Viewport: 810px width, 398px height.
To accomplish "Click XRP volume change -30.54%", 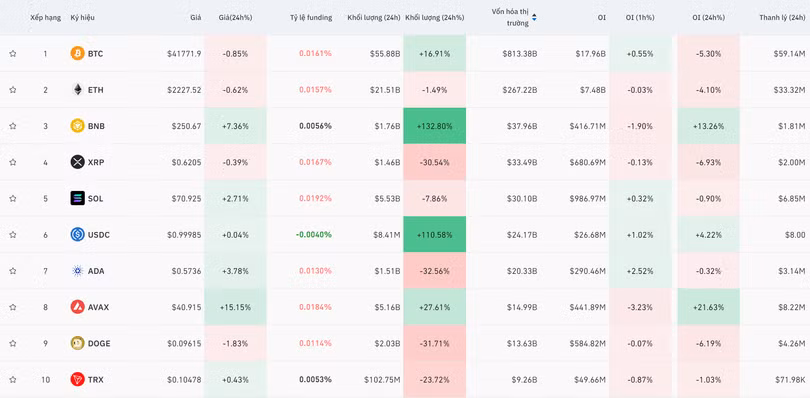I will (434, 162).
